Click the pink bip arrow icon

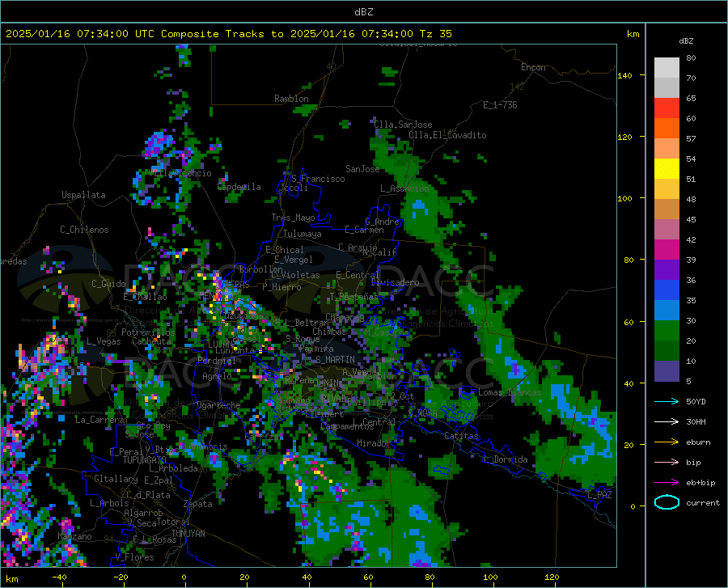tap(667, 463)
